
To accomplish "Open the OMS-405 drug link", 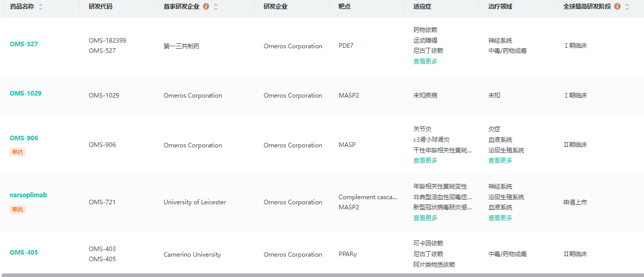I will tap(24, 253).
